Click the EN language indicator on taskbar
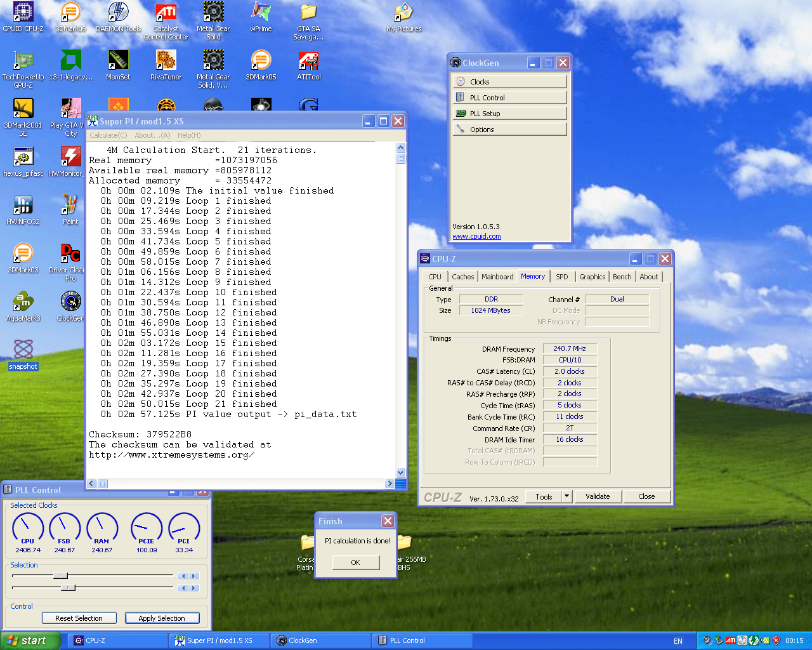 (x=678, y=641)
